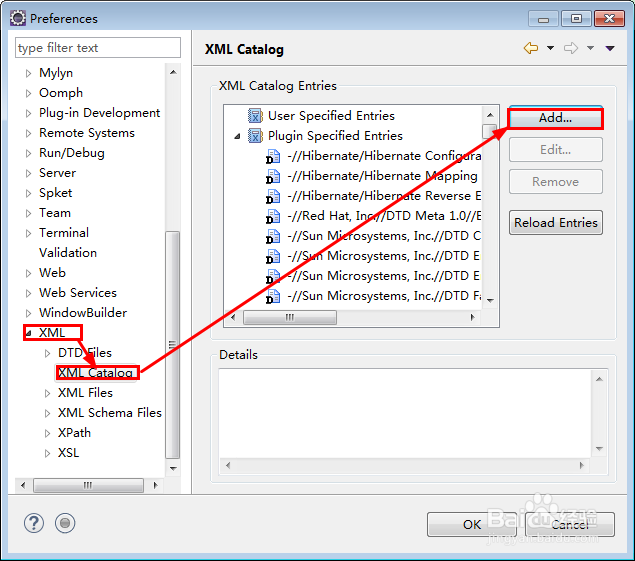Expand the XML Schema Files node
This screenshot has height=561, width=635.
[x=47, y=413]
